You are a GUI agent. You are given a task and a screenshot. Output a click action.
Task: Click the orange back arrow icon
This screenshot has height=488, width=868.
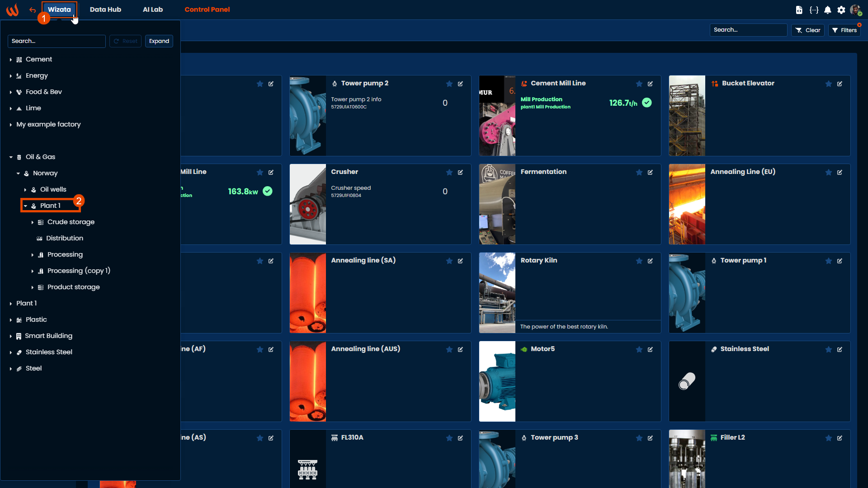tap(33, 10)
